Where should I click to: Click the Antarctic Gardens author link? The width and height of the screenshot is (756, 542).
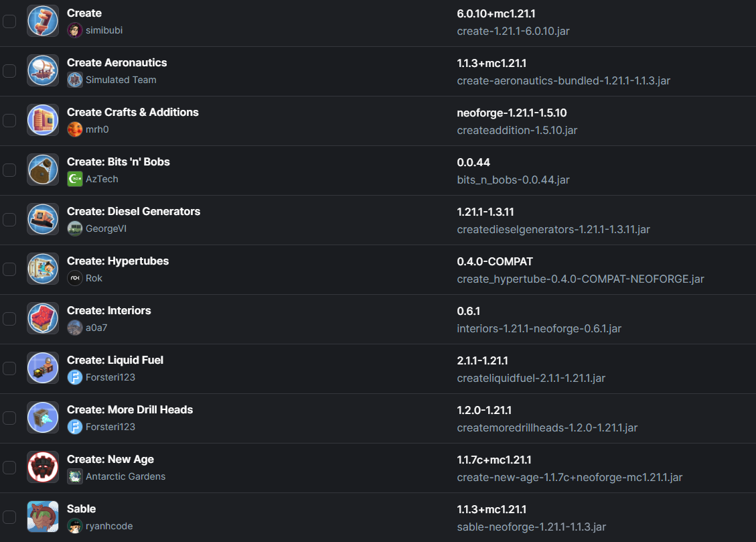pos(125,476)
